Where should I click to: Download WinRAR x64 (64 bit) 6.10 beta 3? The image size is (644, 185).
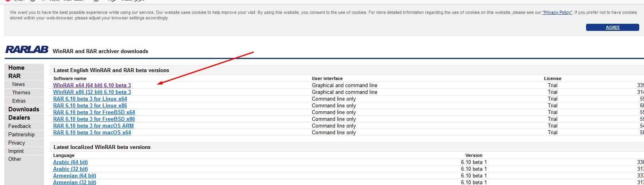92,86
